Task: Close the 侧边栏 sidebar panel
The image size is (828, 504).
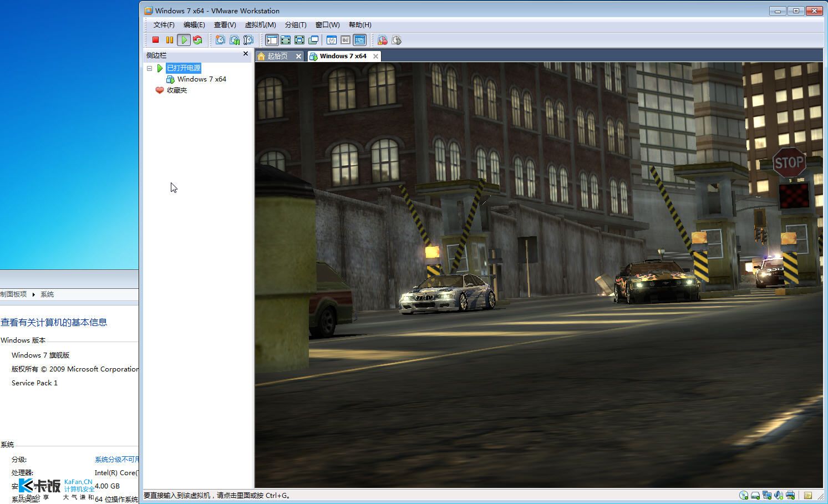Action: click(x=246, y=54)
